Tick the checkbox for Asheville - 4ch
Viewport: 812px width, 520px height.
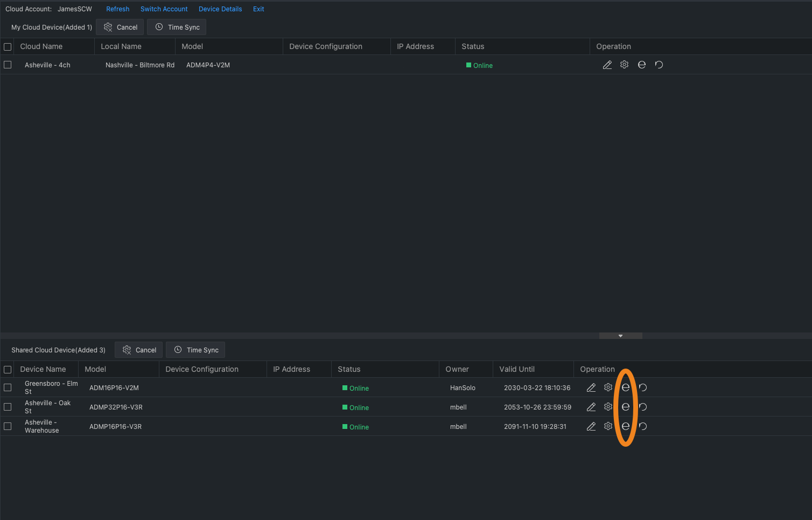point(8,65)
